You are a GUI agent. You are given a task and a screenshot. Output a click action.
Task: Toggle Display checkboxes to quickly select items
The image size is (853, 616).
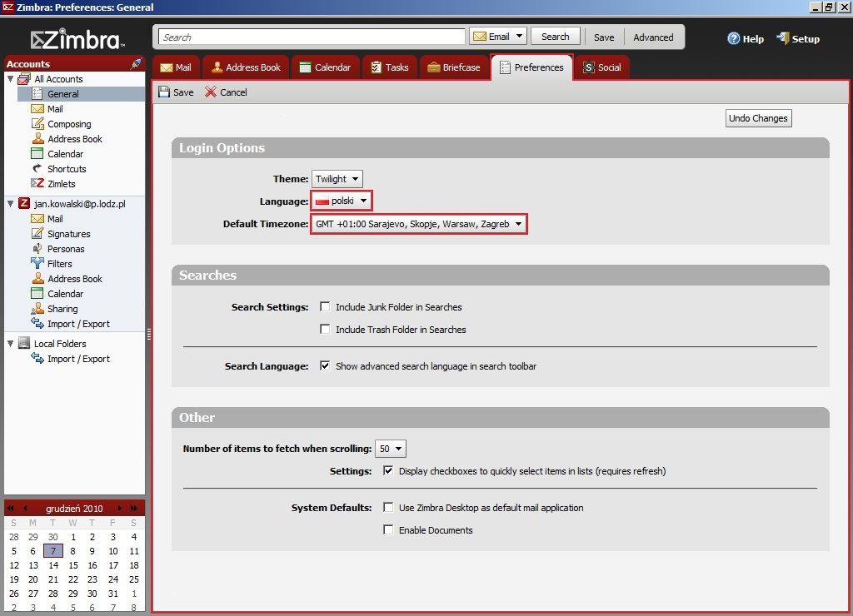388,471
